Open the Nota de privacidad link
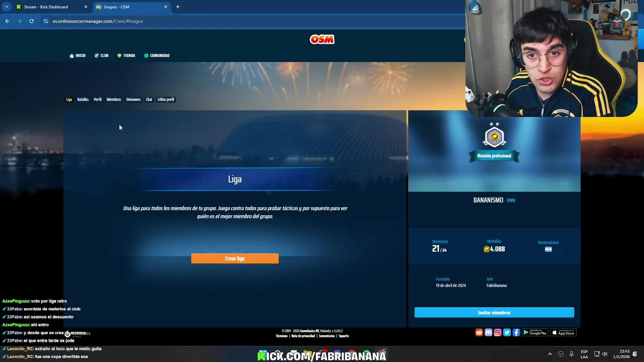This screenshot has width=644, height=362. coord(303,336)
